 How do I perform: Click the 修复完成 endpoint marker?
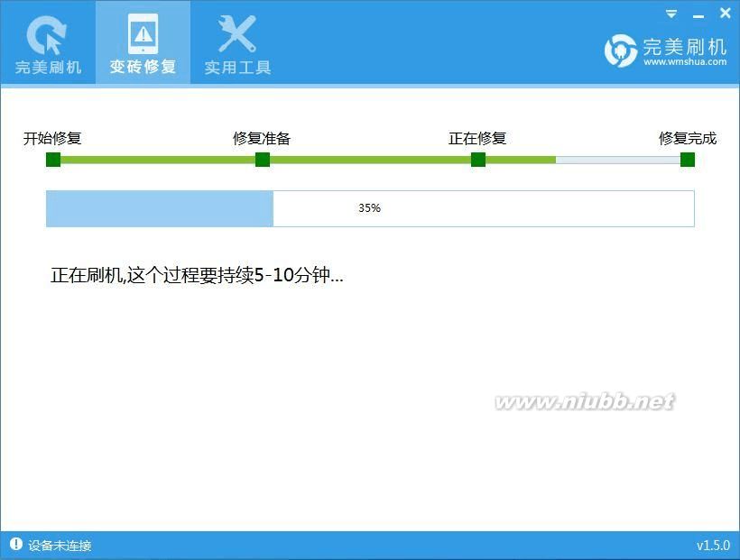[x=688, y=159]
